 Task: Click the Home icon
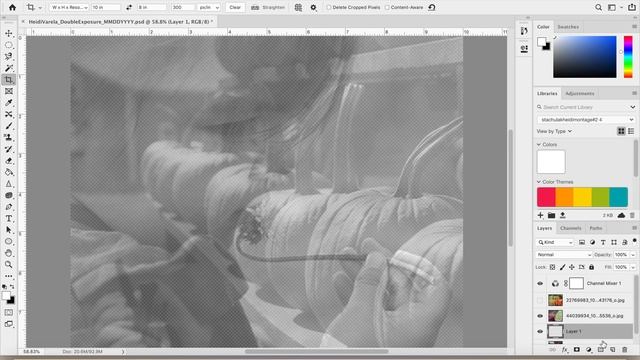[12, 7]
